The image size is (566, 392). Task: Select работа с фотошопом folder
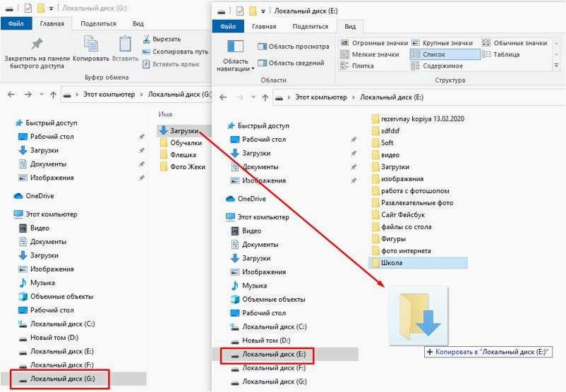411,191
